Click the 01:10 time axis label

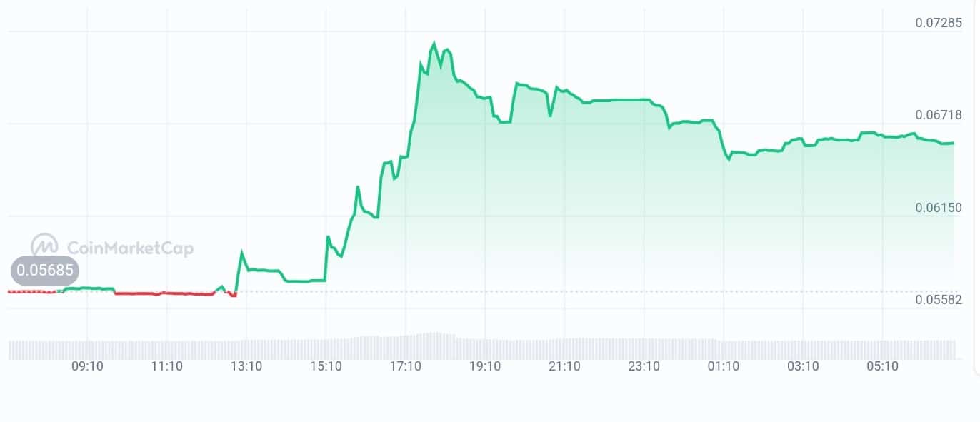coord(723,366)
